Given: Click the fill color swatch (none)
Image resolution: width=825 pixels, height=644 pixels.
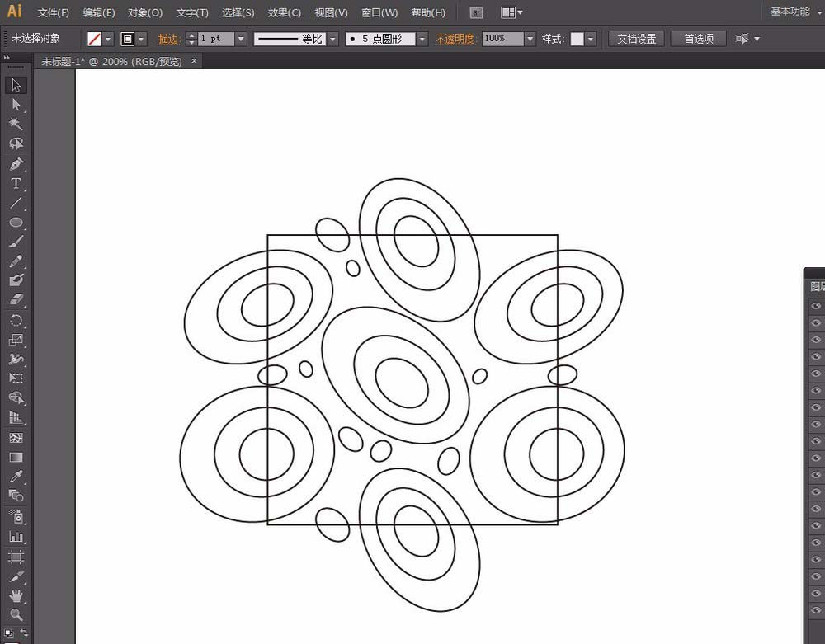Looking at the screenshot, I should coord(95,39).
